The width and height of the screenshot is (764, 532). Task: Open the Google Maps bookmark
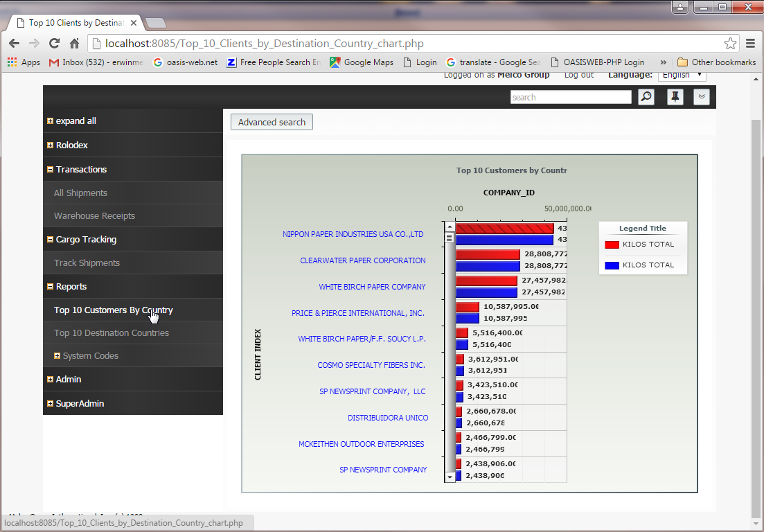362,62
